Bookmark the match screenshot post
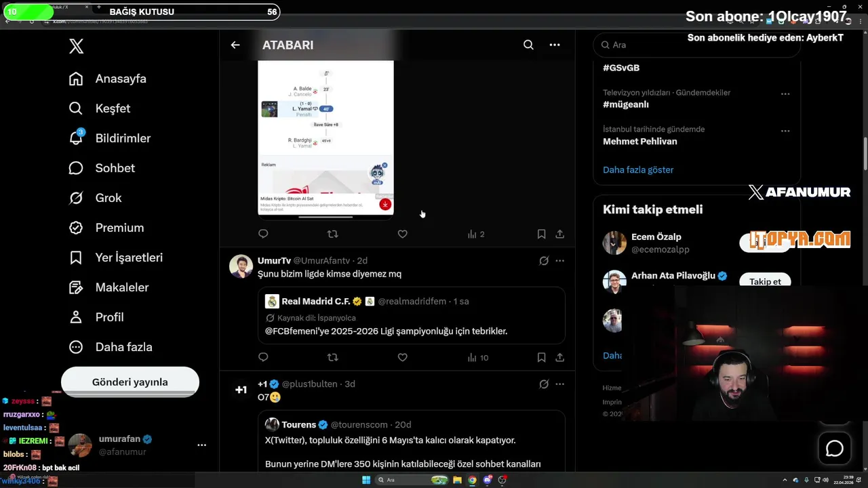This screenshot has height=488, width=868. pos(541,234)
